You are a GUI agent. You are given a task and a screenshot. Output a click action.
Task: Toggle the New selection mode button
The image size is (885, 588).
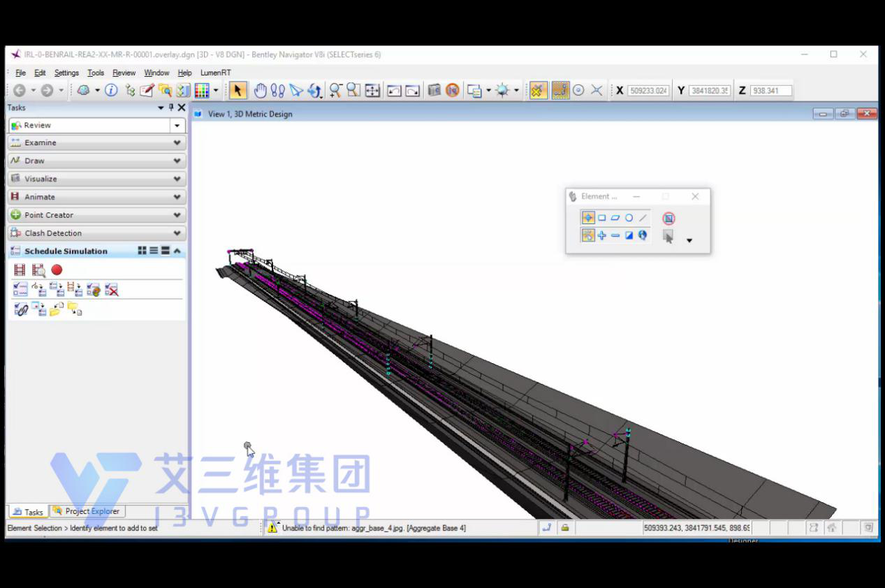coord(588,235)
